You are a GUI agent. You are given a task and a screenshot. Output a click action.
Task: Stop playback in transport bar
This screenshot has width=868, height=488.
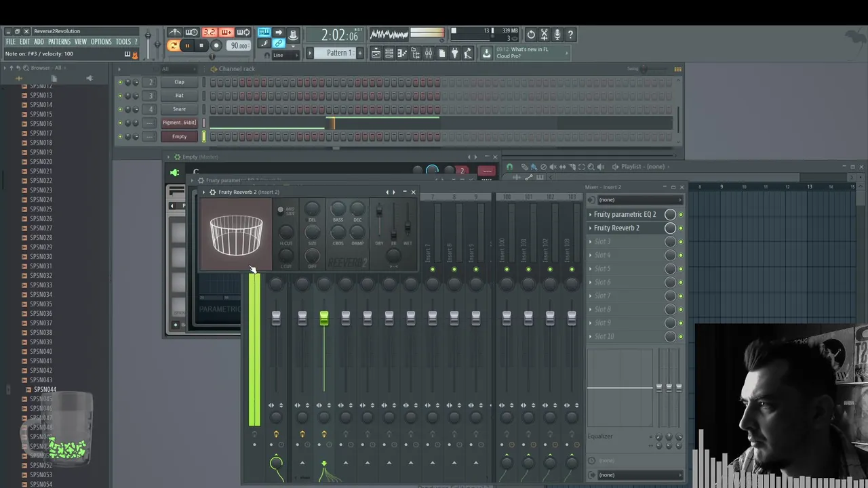point(201,45)
